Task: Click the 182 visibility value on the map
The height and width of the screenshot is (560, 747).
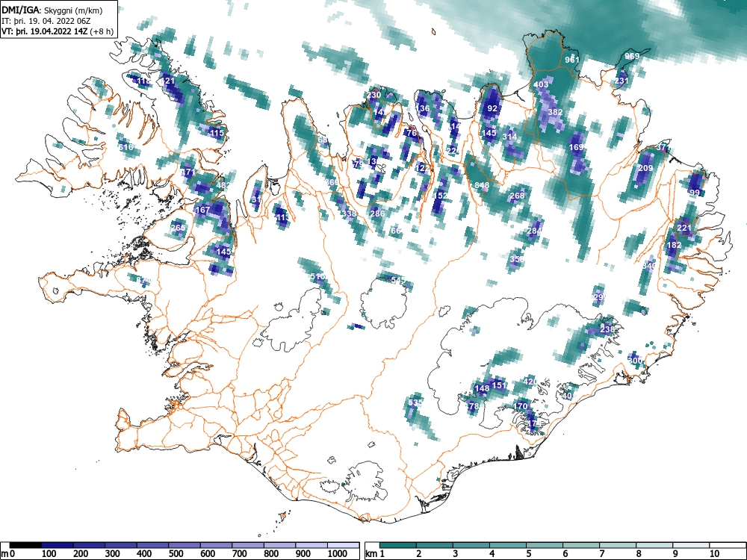Action: pos(674,245)
